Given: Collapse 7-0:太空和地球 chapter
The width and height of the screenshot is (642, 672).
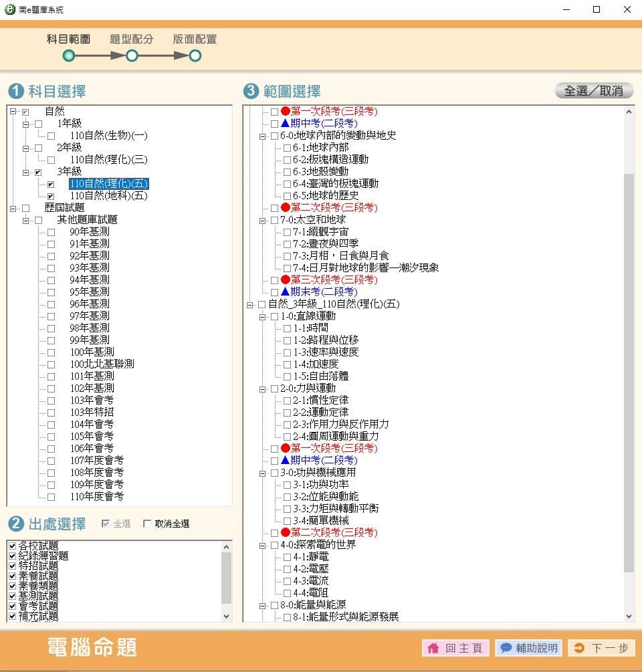Looking at the screenshot, I should point(262,221).
